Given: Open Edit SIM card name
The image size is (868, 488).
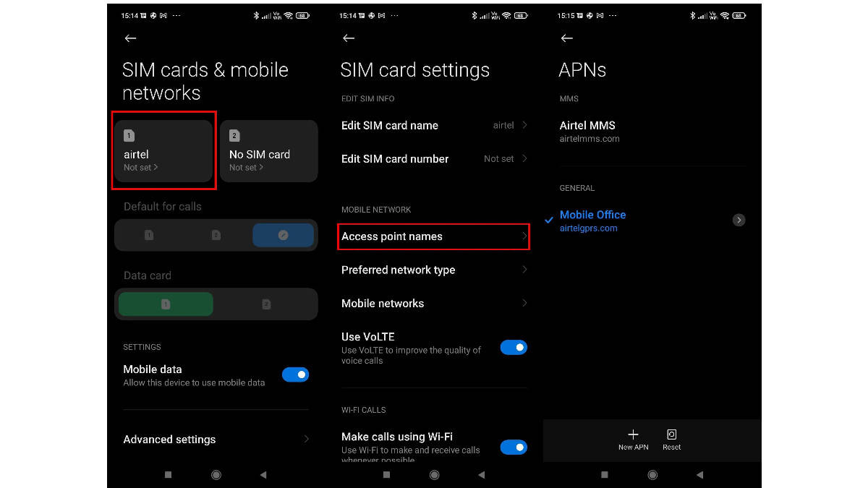Looking at the screenshot, I should point(434,125).
